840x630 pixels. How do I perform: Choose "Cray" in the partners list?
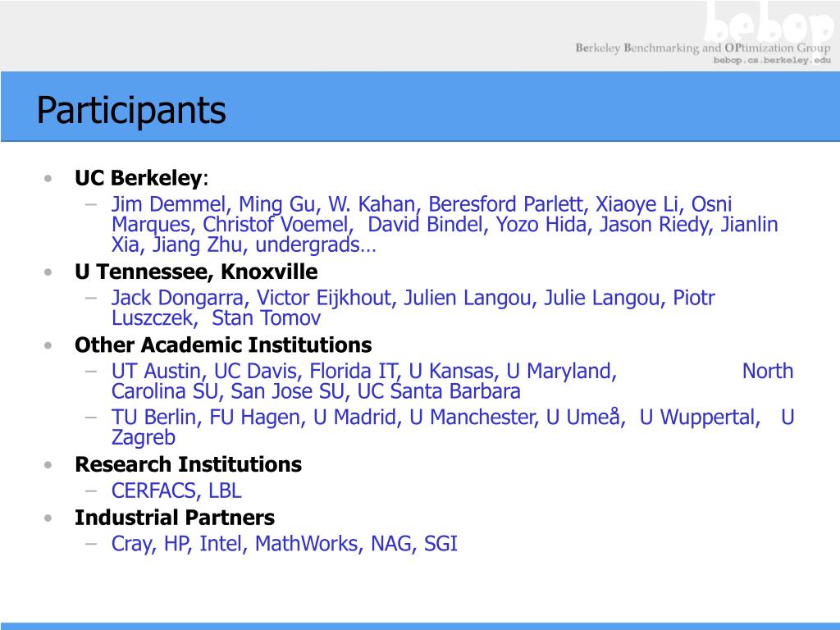pyautogui.click(x=130, y=545)
